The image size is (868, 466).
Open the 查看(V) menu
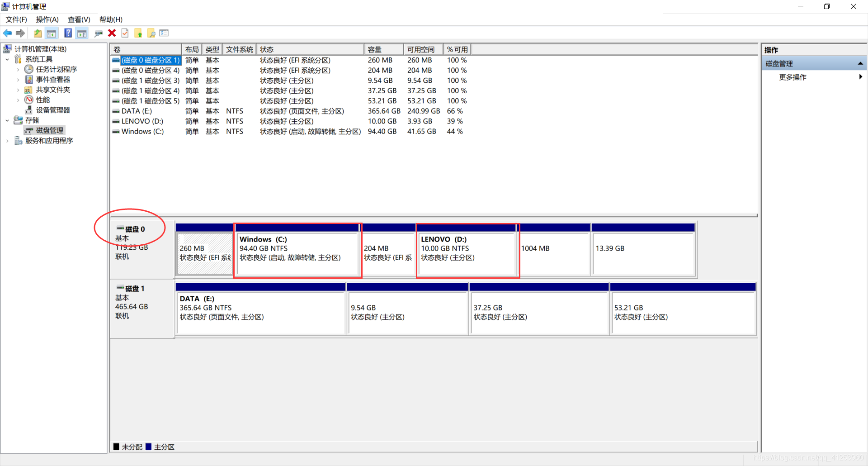coord(79,19)
